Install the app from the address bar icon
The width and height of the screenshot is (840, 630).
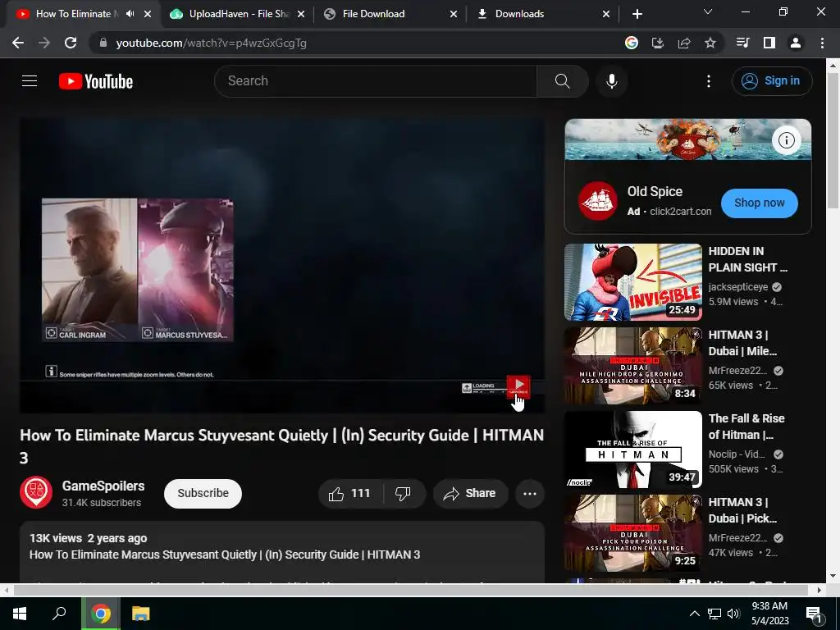coord(658,43)
